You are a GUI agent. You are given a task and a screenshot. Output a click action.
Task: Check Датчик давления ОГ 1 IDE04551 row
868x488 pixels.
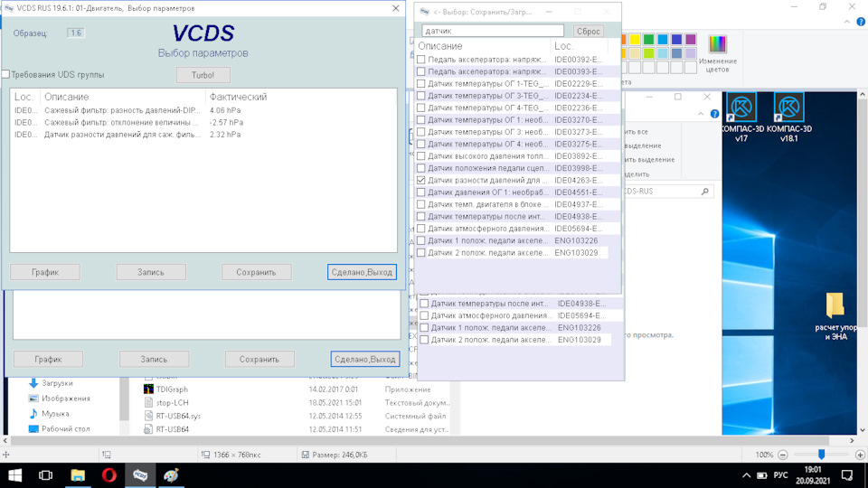pos(421,192)
